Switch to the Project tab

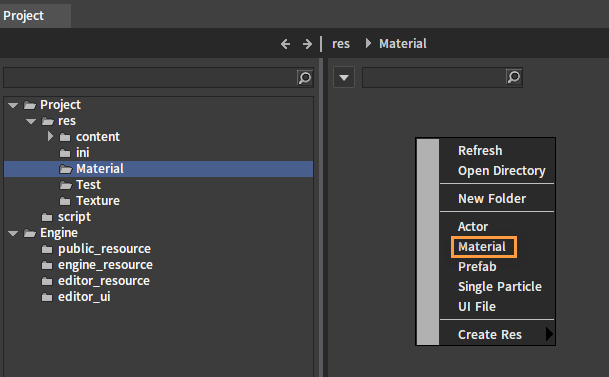point(24,16)
